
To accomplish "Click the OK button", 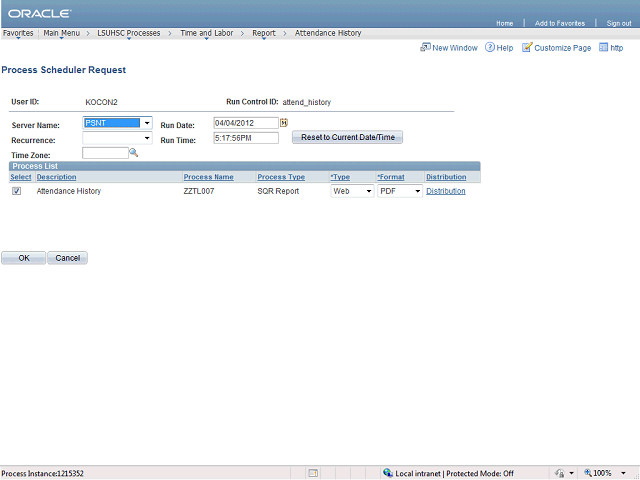I will 24,258.
